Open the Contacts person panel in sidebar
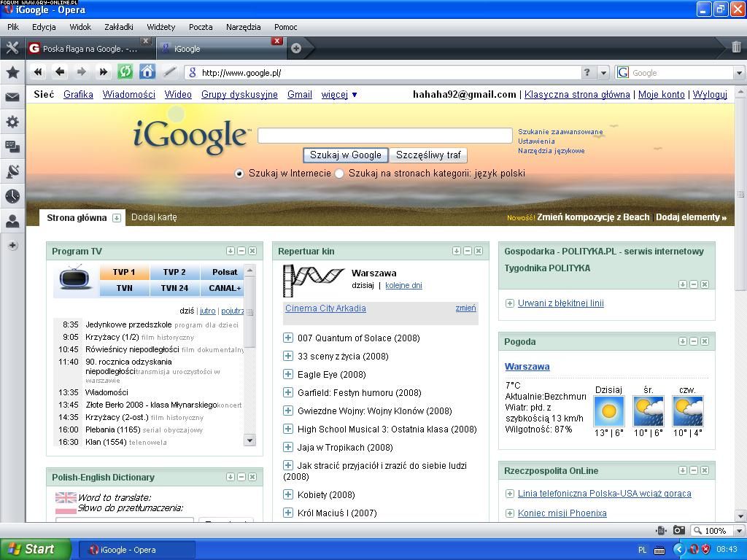Viewport: 747px width, 560px height. (12, 220)
